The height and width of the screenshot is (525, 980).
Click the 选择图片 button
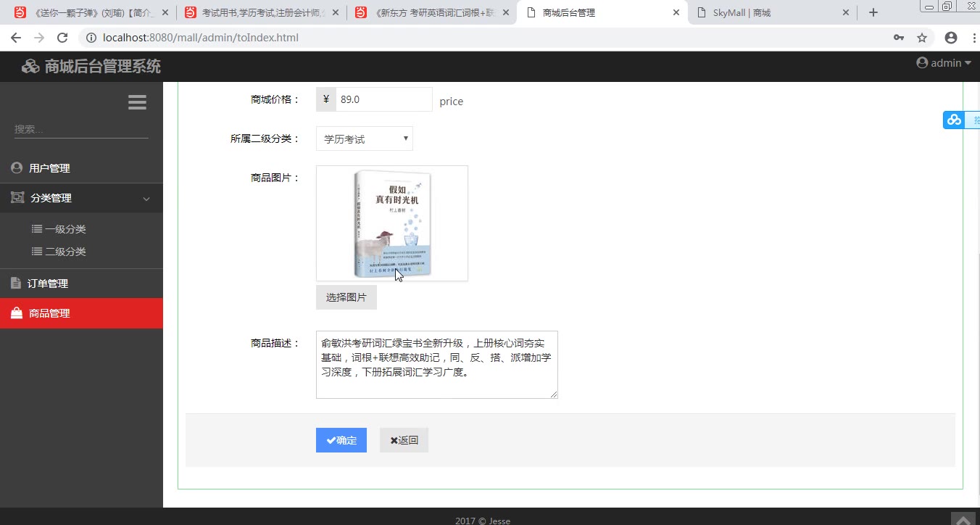click(346, 297)
